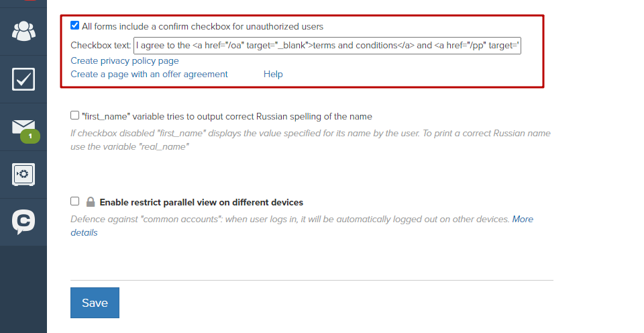Click the "All forms include a confirm checkbox" label
This screenshot has height=333, width=644.
(203, 27)
